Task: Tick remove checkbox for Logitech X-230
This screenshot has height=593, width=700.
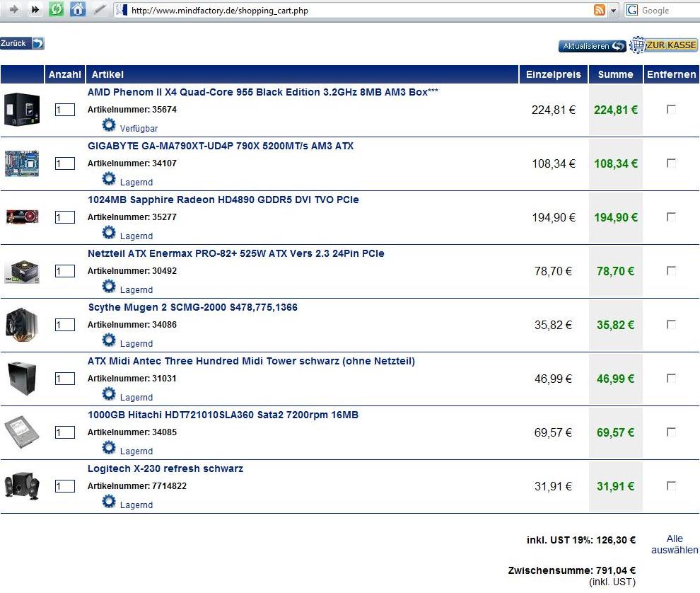Action: [671, 485]
